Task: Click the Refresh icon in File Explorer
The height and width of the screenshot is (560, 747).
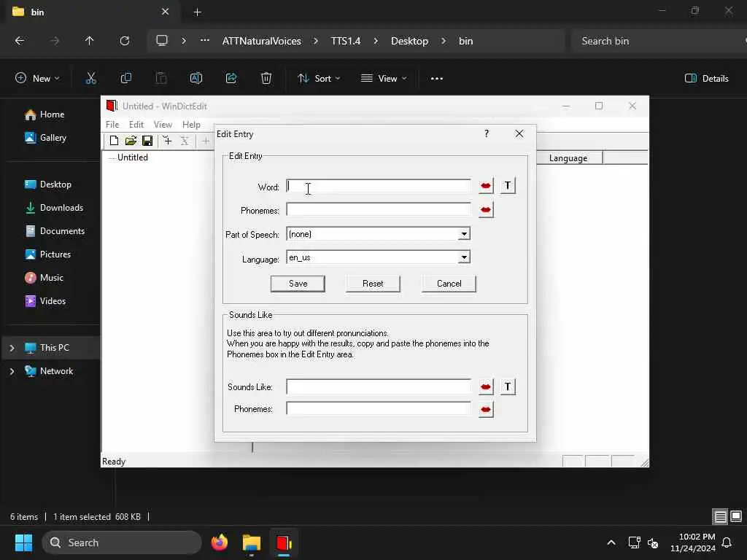Action: coord(125,41)
